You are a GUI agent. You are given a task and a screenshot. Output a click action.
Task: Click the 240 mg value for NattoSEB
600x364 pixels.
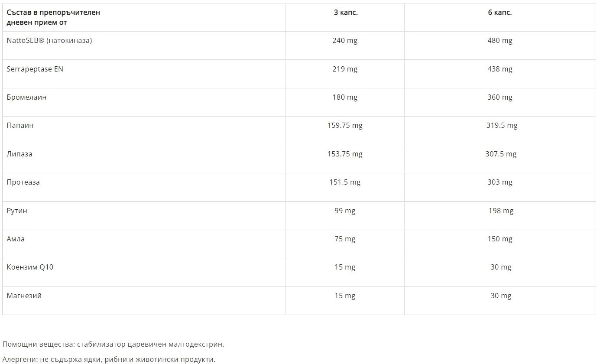pos(345,41)
